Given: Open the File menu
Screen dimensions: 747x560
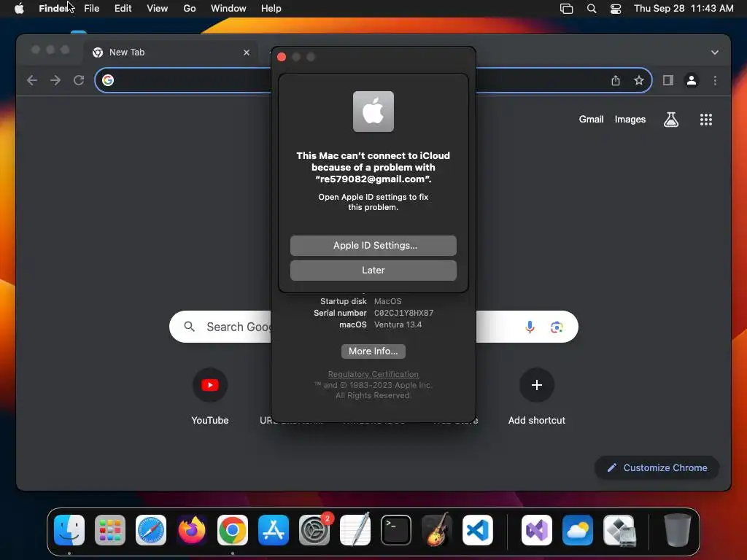Looking at the screenshot, I should click(91, 9).
